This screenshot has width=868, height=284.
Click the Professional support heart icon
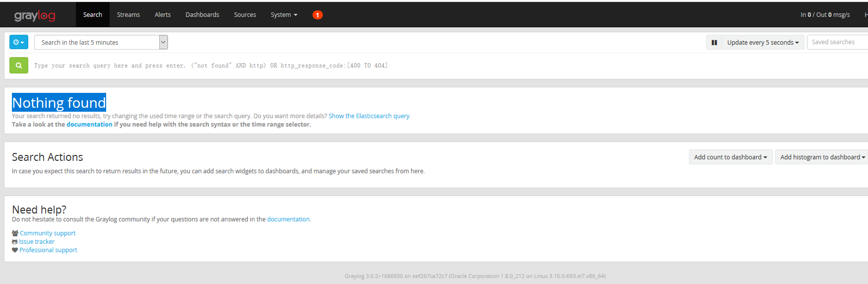tap(15, 250)
